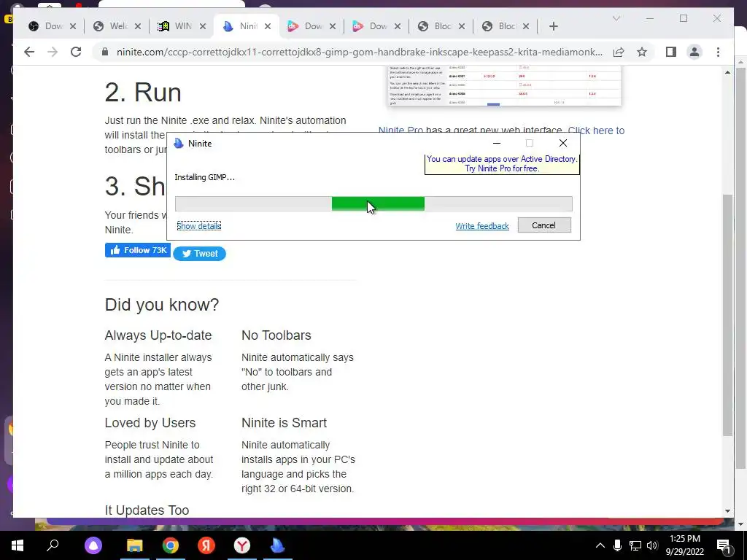Screen dimensions: 747x560
Task: Close the WIN tab
Action: click(203, 26)
